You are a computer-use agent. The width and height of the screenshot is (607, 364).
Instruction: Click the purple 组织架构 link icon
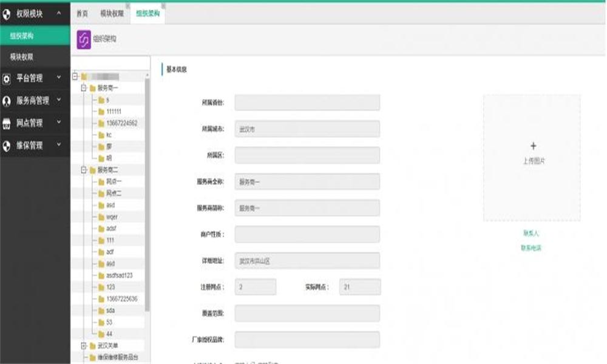tap(84, 39)
